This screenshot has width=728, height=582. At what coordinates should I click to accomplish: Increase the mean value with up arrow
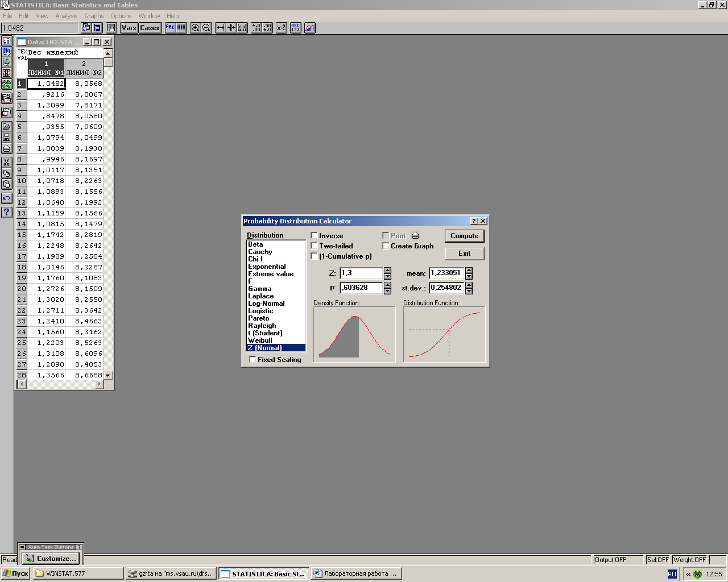click(469, 270)
